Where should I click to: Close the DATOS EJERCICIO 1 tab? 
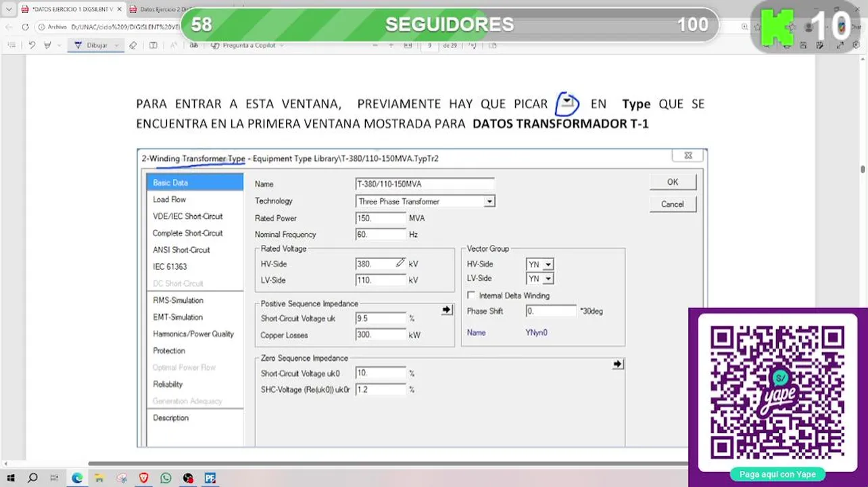pos(120,9)
